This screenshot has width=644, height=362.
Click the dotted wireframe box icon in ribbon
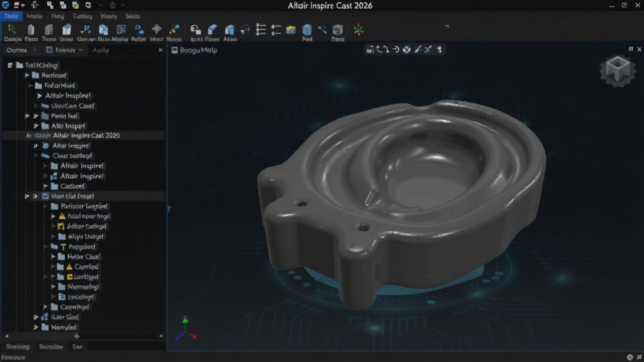pos(245,30)
